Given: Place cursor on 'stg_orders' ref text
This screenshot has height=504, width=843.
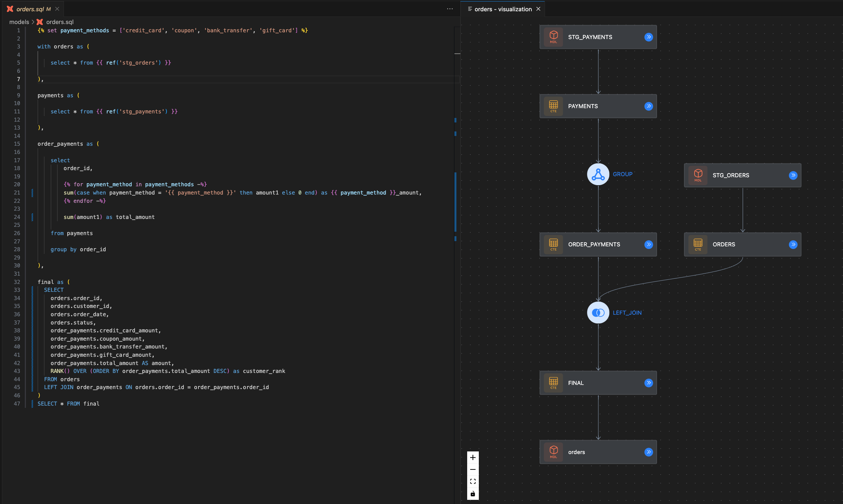Looking at the screenshot, I should pos(138,63).
